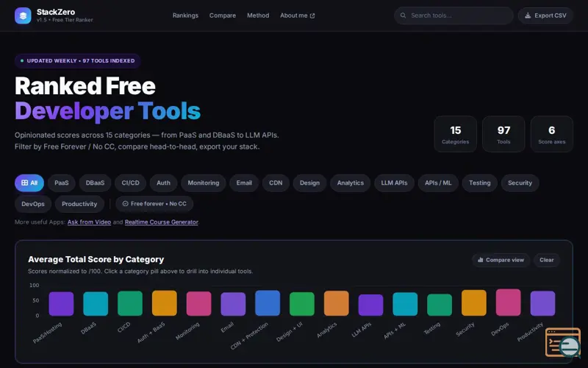Click the download icon in Export CSV
This screenshot has height=368, width=588.
pyautogui.click(x=528, y=15)
